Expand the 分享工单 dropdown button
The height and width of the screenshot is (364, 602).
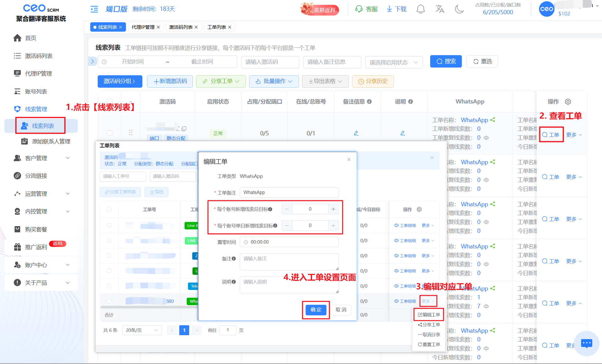click(221, 81)
